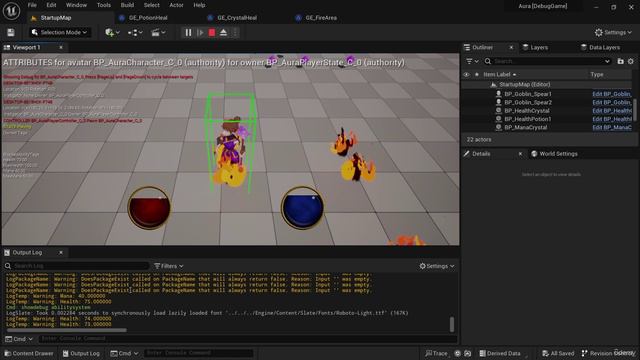
Task: Sort the Outliner by Type column
Action: [x=597, y=75]
